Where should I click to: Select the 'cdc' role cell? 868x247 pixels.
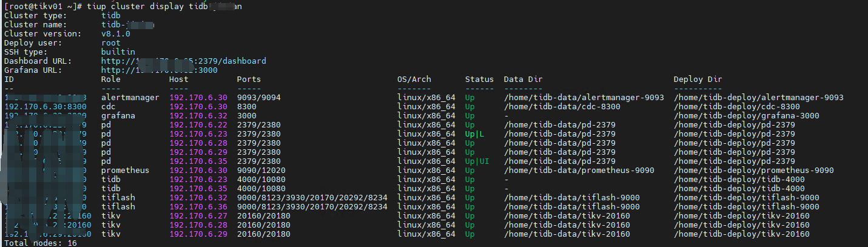(108, 107)
